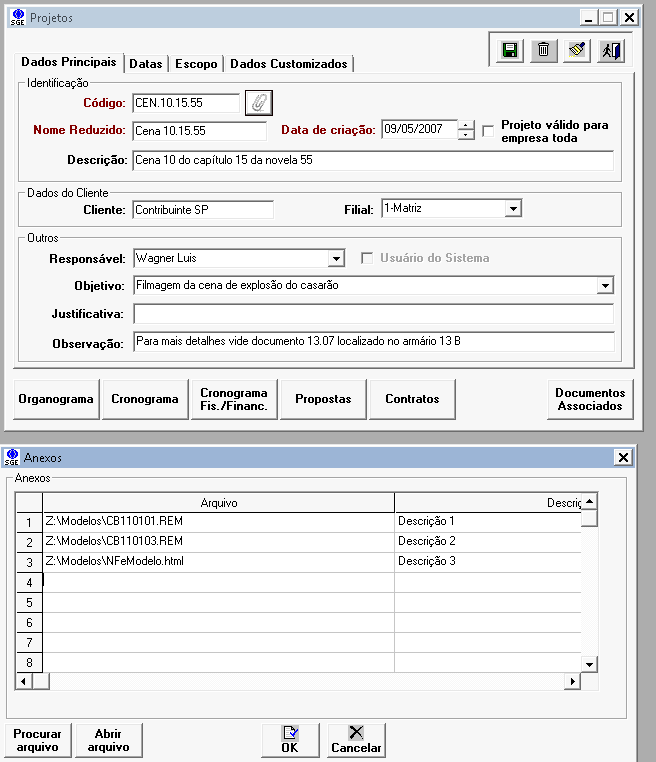Viewport: 656px width, 762px height.
Task: Click the Justificativa text field
Action: [x=373, y=314]
